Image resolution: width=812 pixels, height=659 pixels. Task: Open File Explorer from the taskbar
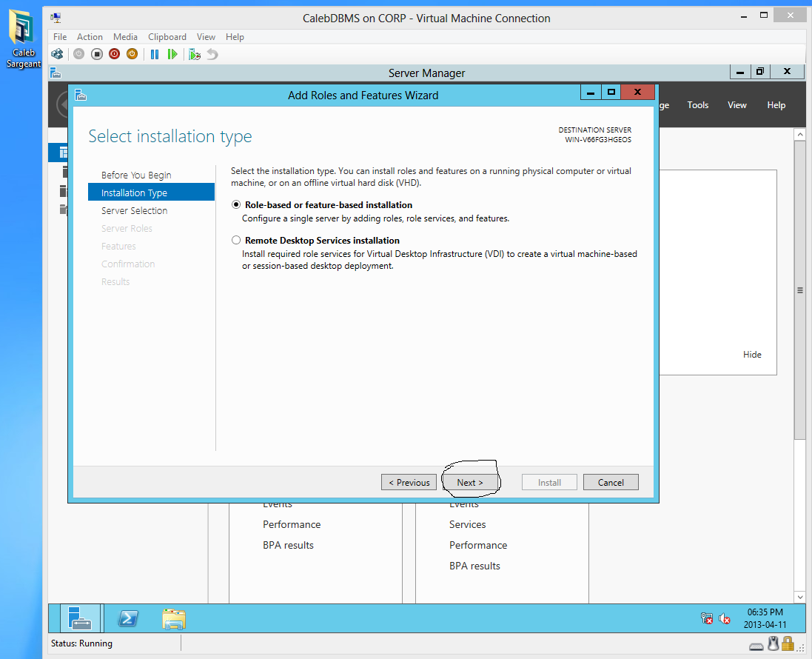pyautogui.click(x=174, y=618)
